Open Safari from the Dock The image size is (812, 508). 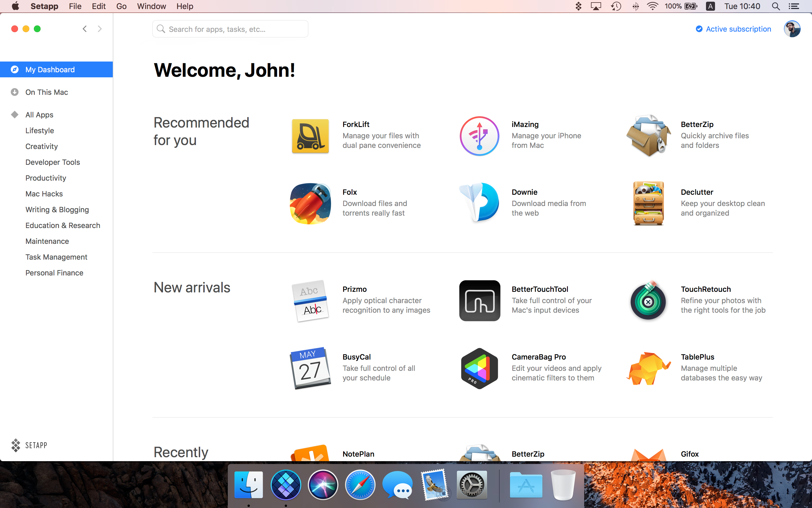point(360,485)
